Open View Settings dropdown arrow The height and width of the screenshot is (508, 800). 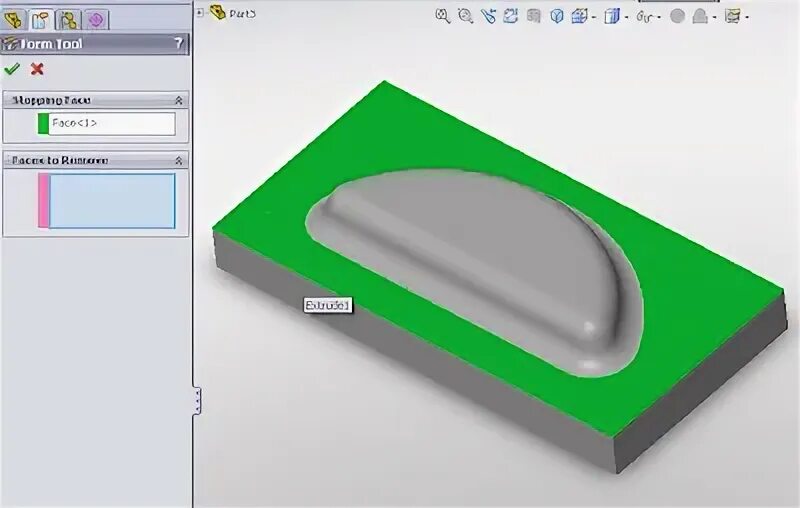[747, 17]
